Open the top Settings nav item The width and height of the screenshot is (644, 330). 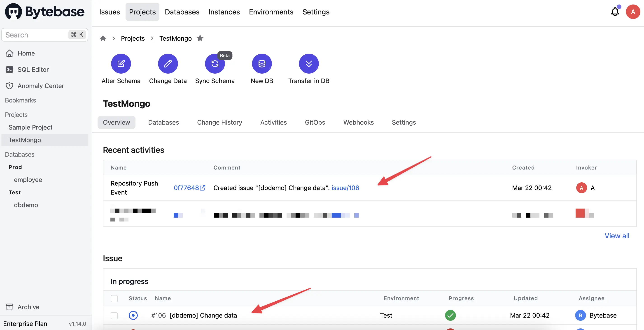click(316, 12)
